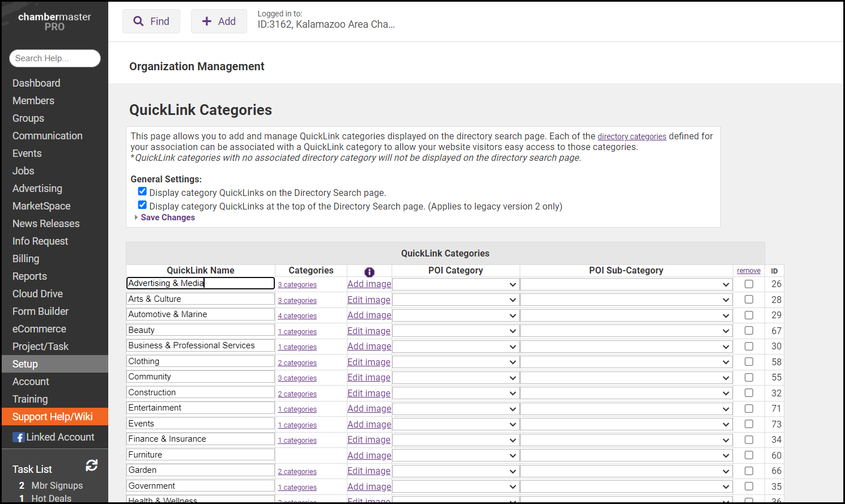
Task: Check the remove box for Automotive & Marine
Action: pyautogui.click(x=749, y=315)
